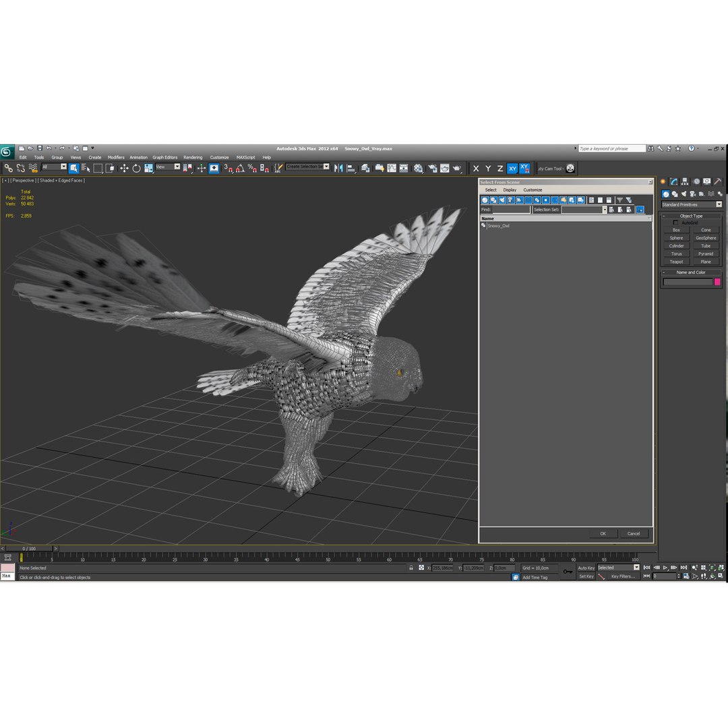Image resolution: width=728 pixels, height=728 pixels.
Task: Toggle Angle Snap in main toolbar
Action: pyautogui.click(x=240, y=168)
